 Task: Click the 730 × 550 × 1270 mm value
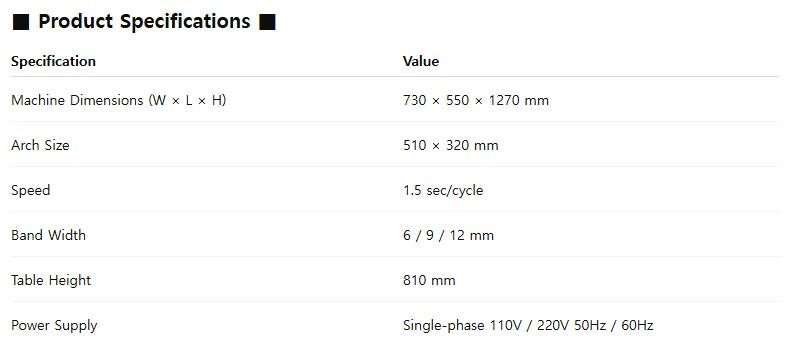(476, 100)
